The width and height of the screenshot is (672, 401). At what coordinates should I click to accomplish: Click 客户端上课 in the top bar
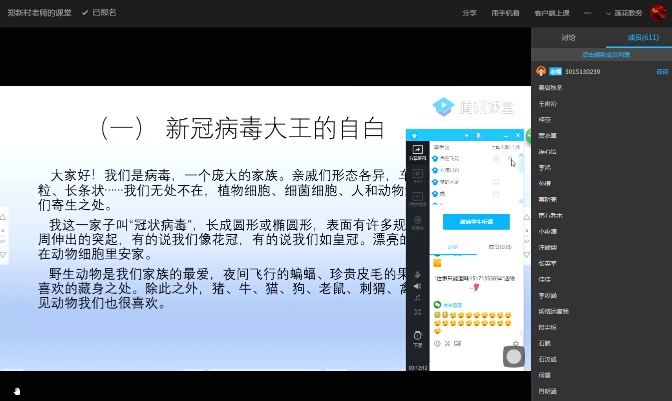tap(552, 13)
